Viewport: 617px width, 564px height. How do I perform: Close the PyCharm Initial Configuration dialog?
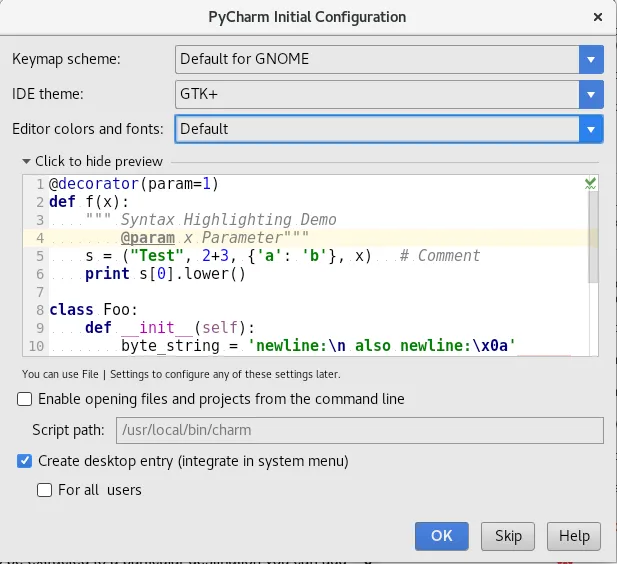(598, 17)
